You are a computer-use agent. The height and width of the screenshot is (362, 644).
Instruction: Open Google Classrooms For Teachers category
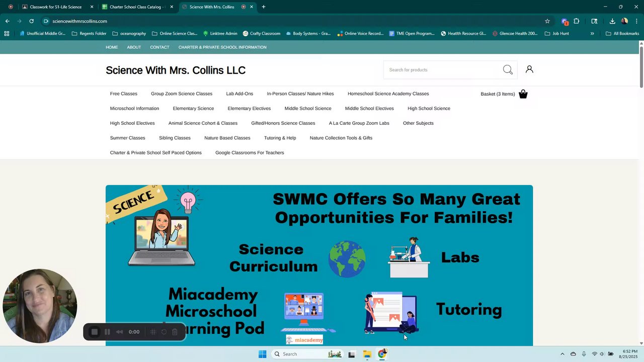(250, 153)
